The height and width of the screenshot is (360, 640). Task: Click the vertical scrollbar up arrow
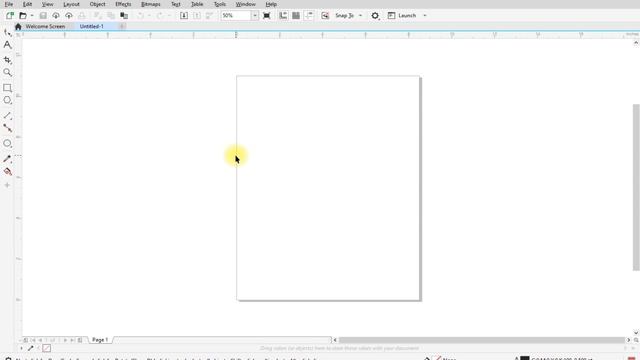pos(636,42)
